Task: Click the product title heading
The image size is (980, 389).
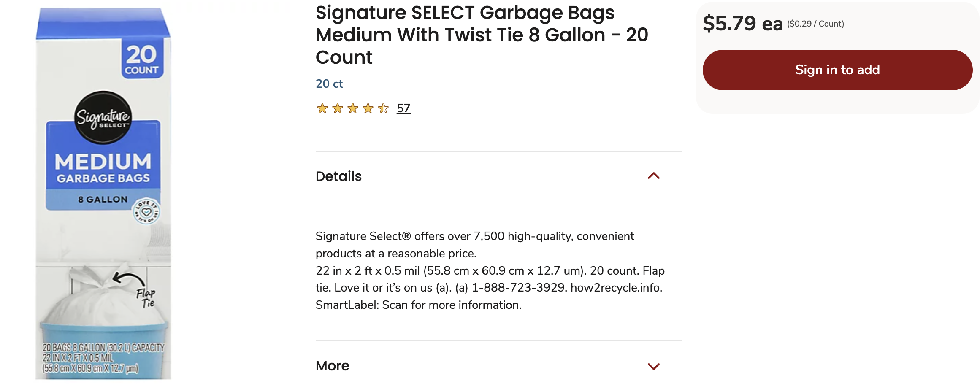Action: coord(482,35)
